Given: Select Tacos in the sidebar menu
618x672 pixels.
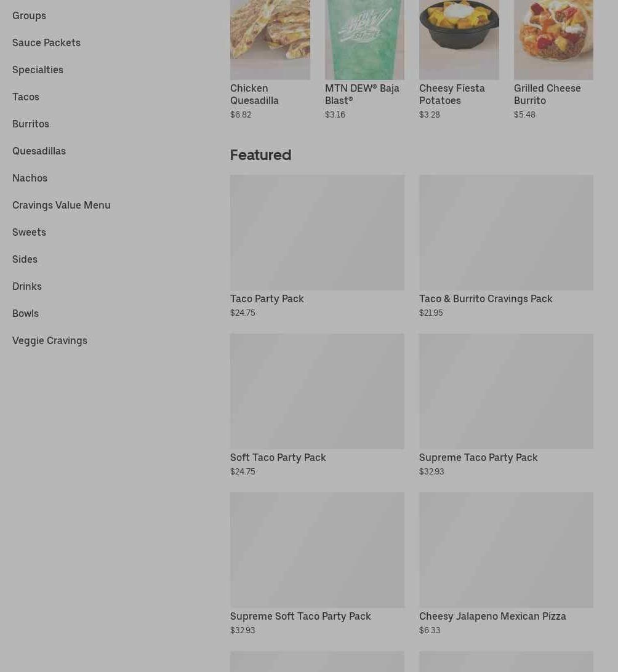Looking at the screenshot, I should (x=26, y=97).
